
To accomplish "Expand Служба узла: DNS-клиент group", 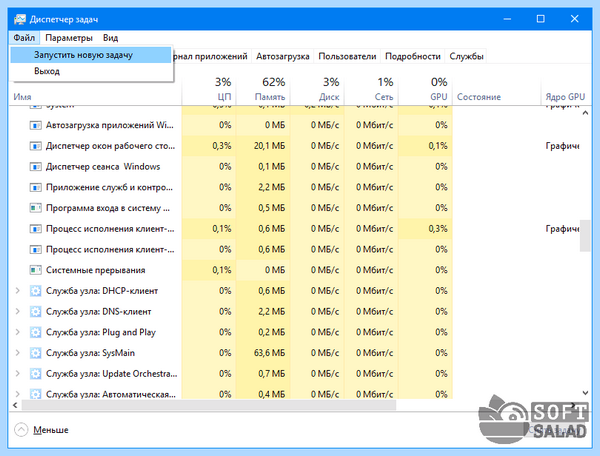I will click(x=18, y=311).
